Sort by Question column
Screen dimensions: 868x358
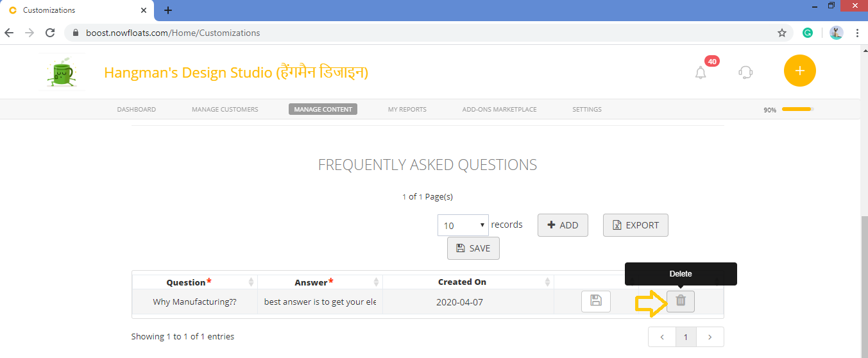click(194, 282)
